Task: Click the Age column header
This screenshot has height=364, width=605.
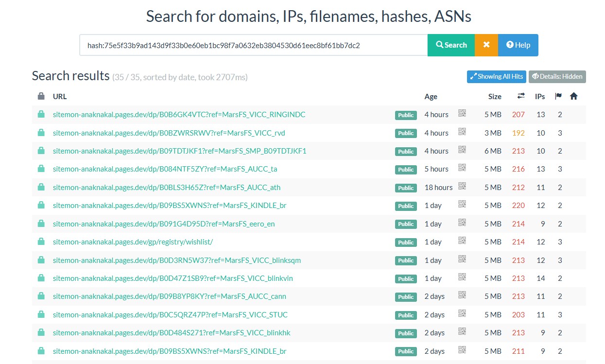Action: 431,96
